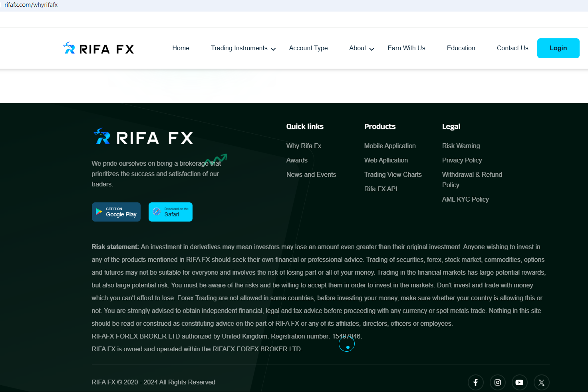The width and height of the screenshot is (588, 392).
Task: Expand the About menu chevron
Action: point(371,49)
